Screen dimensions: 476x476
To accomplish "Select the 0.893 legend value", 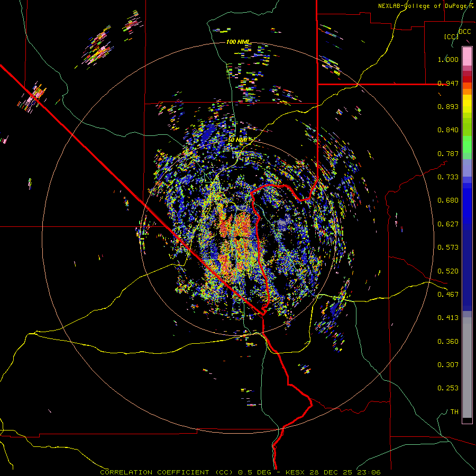I will [448, 106].
